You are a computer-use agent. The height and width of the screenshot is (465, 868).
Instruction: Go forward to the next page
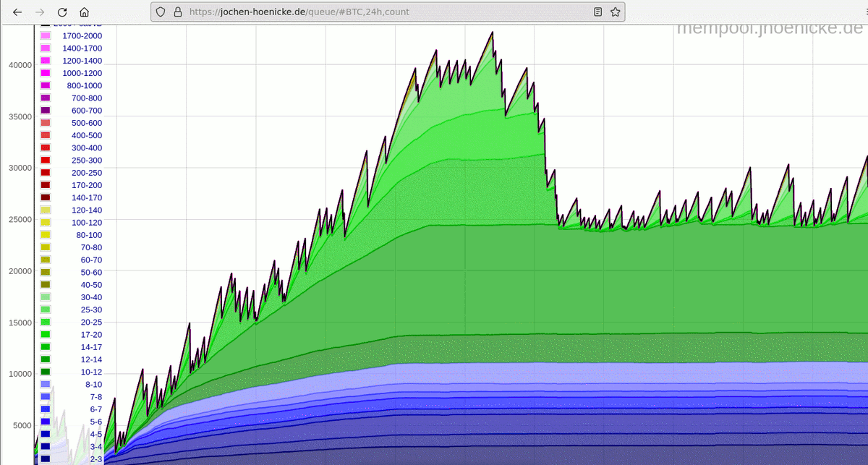[40, 12]
